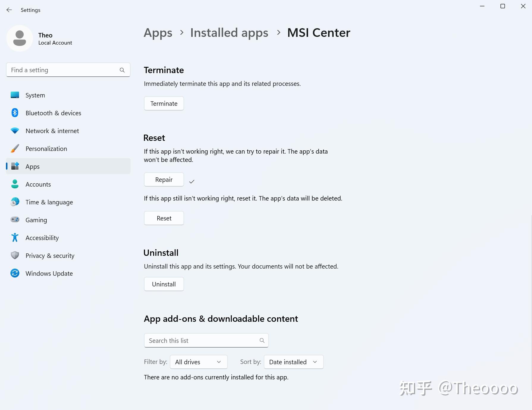Open Gaming controller icon
Viewport: 532px width, 410px height.
[x=15, y=220]
